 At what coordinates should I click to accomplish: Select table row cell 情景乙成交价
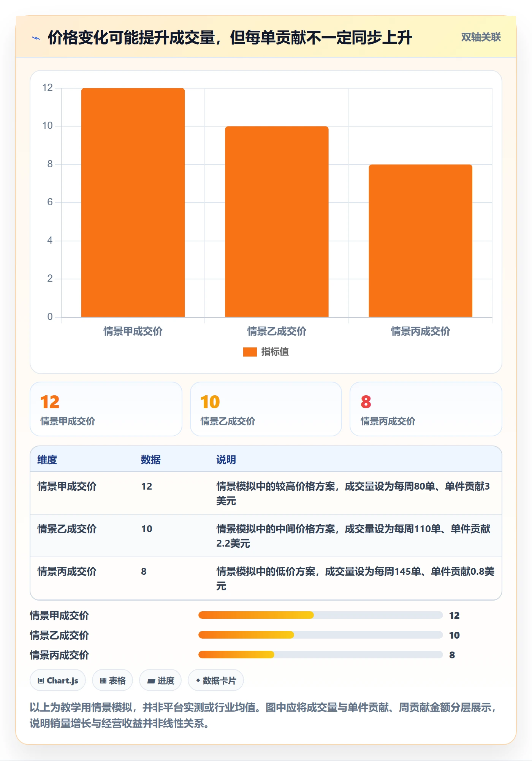click(x=67, y=529)
